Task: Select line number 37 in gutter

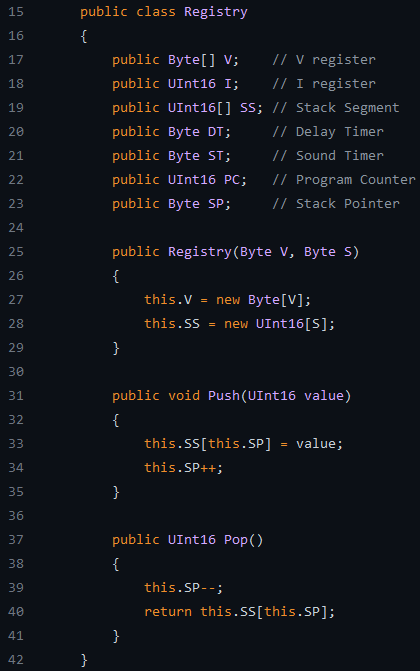Action: (16, 540)
